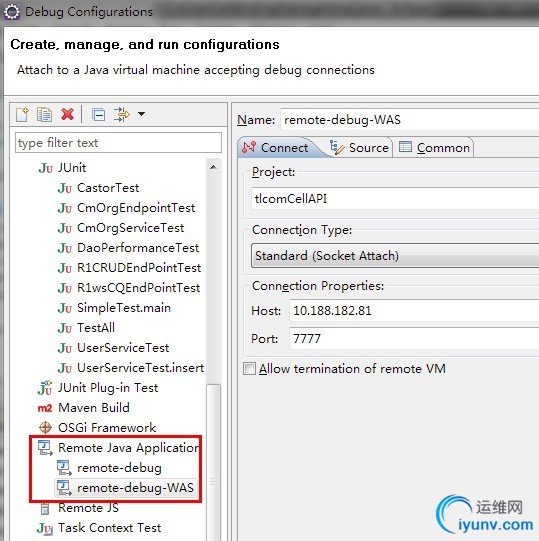
Task: Select CastorTest configuration
Action: [108, 188]
